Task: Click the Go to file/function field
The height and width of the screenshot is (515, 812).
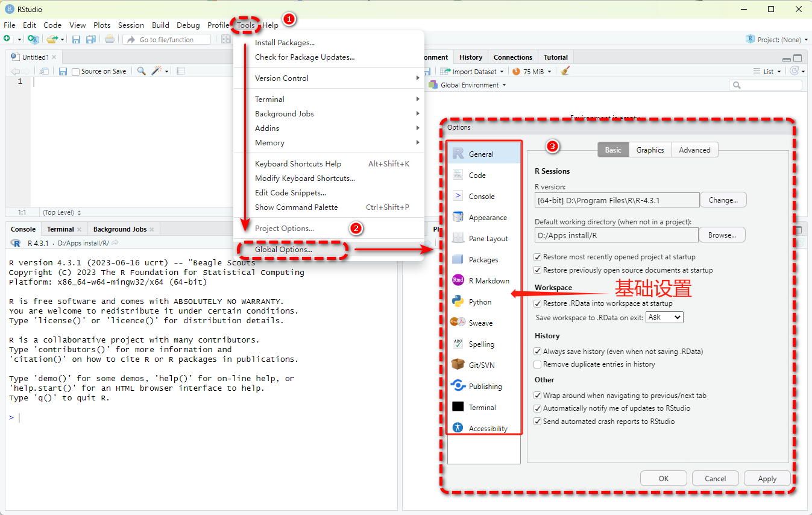Action: 167,39
